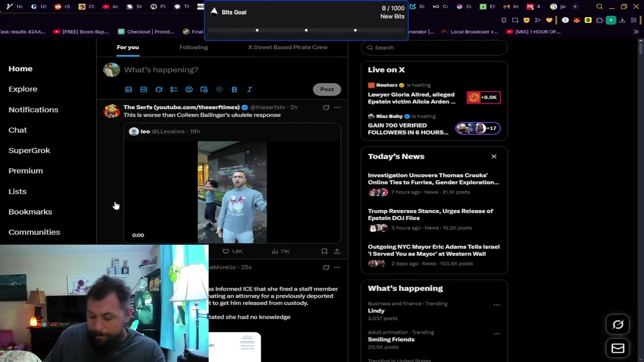The width and height of the screenshot is (644, 362).
Task: Open Bookmarks in sidebar
Action: point(30,212)
